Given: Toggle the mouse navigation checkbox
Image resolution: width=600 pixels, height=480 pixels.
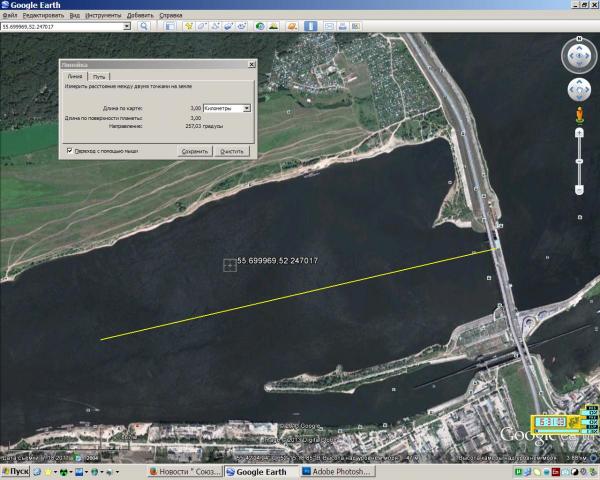Looking at the screenshot, I should pyautogui.click(x=69, y=150).
